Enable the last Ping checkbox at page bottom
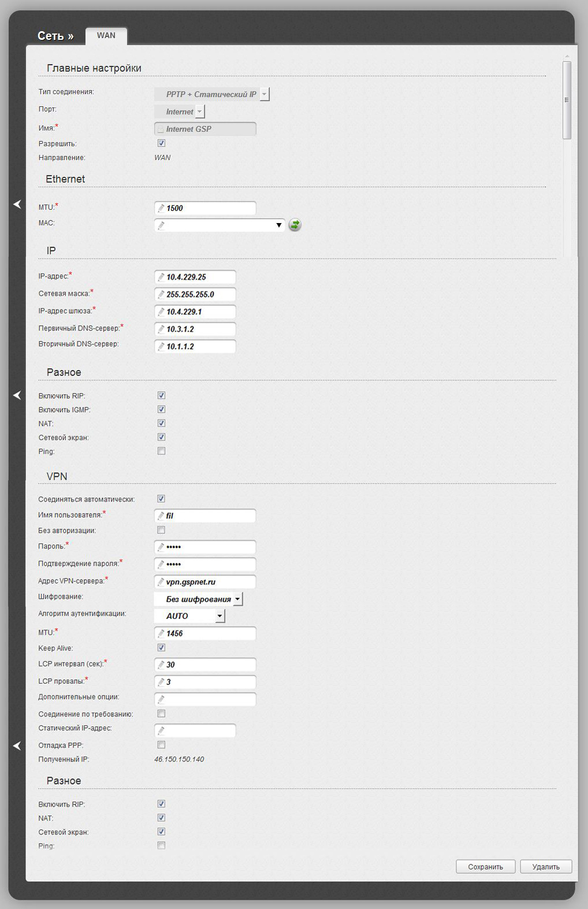 pyautogui.click(x=161, y=845)
